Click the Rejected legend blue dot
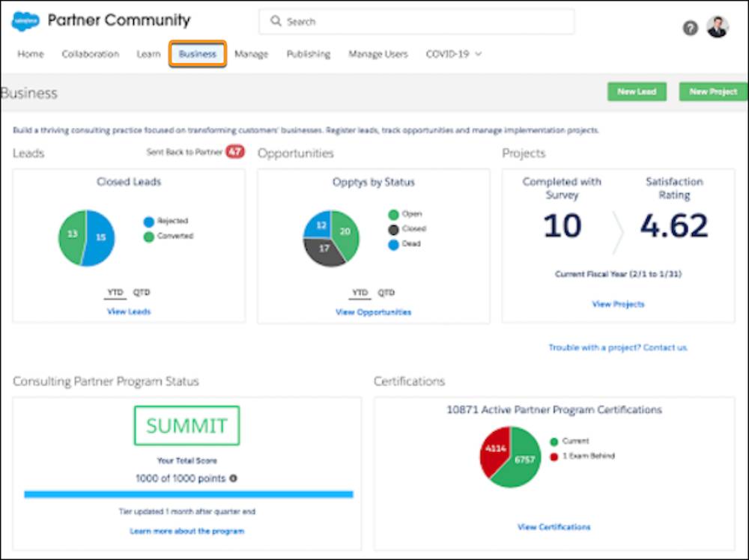 149,222
